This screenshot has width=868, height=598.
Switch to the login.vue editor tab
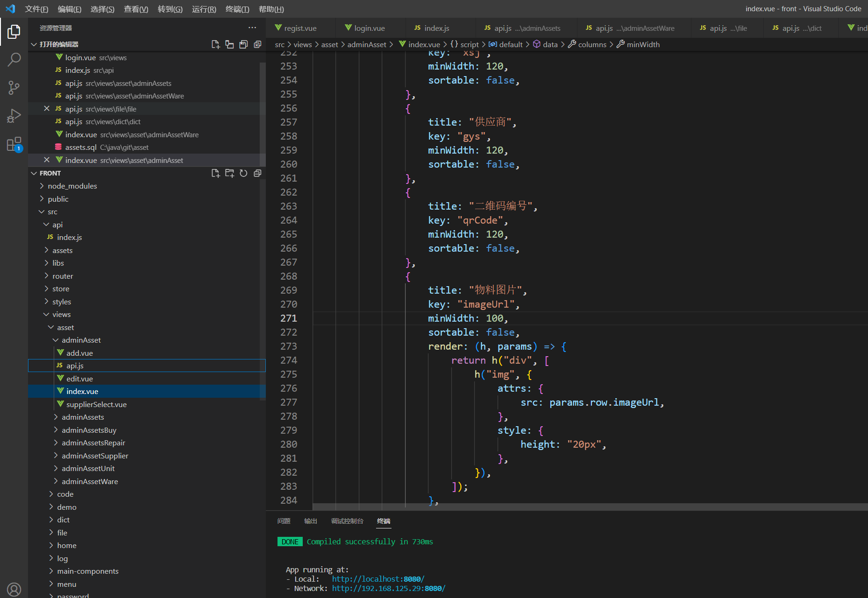point(369,28)
